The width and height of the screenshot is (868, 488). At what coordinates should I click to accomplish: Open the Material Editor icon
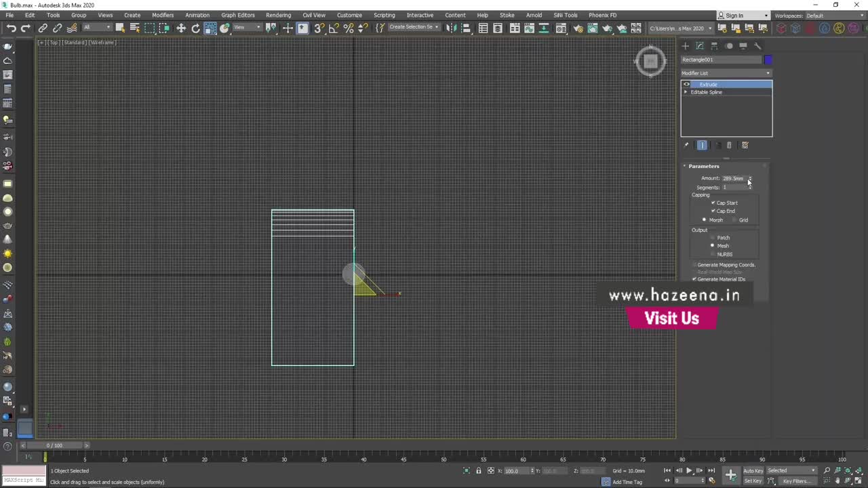[x=561, y=28]
